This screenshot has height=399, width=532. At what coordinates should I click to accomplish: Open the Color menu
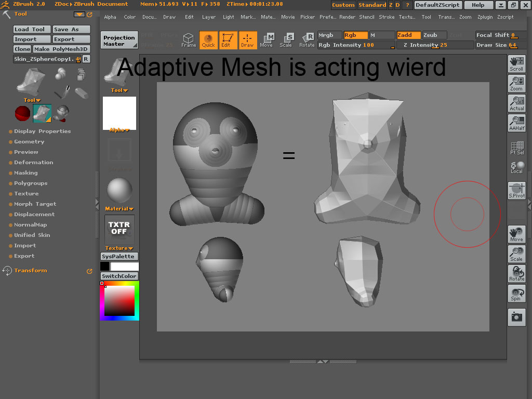coord(129,17)
